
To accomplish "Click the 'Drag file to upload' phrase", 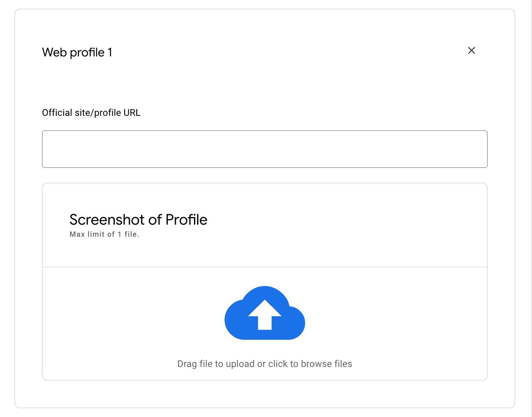I will coord(216,364).
